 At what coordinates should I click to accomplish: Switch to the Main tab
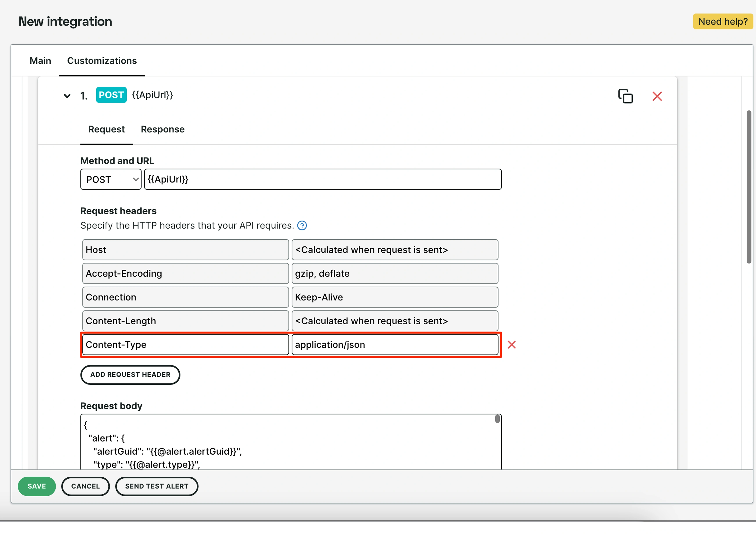tap(40, 61)
